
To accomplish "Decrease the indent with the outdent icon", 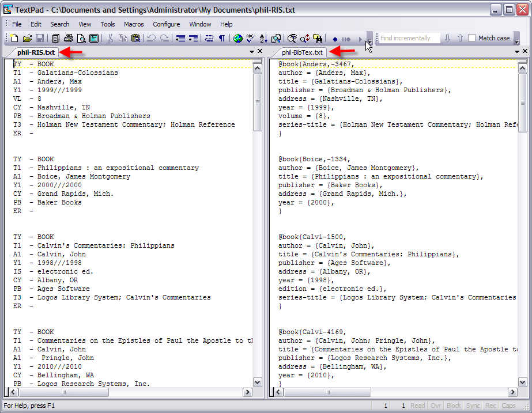I will [x=180, y=39].
